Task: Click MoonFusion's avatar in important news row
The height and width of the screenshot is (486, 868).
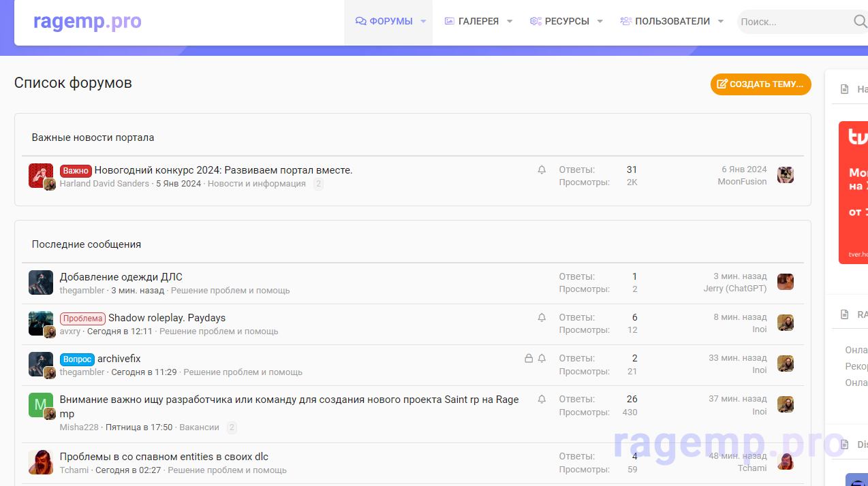Action: click(x=786, y=175)
